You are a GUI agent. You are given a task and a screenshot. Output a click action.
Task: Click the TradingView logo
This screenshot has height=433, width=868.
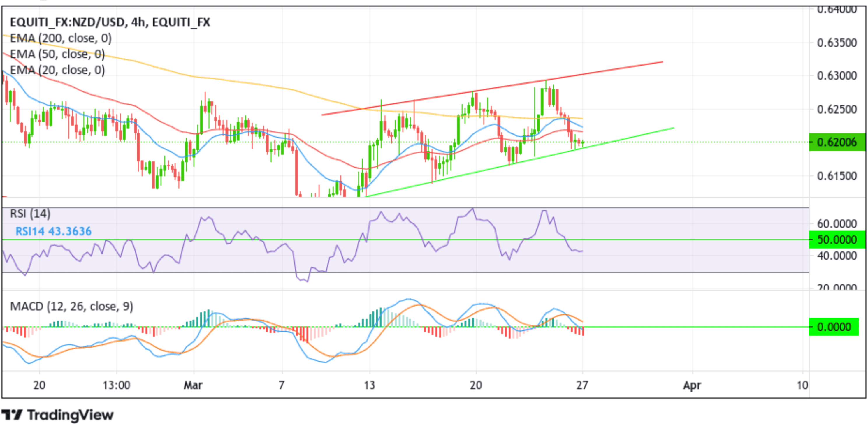click(x=58, y=415)
